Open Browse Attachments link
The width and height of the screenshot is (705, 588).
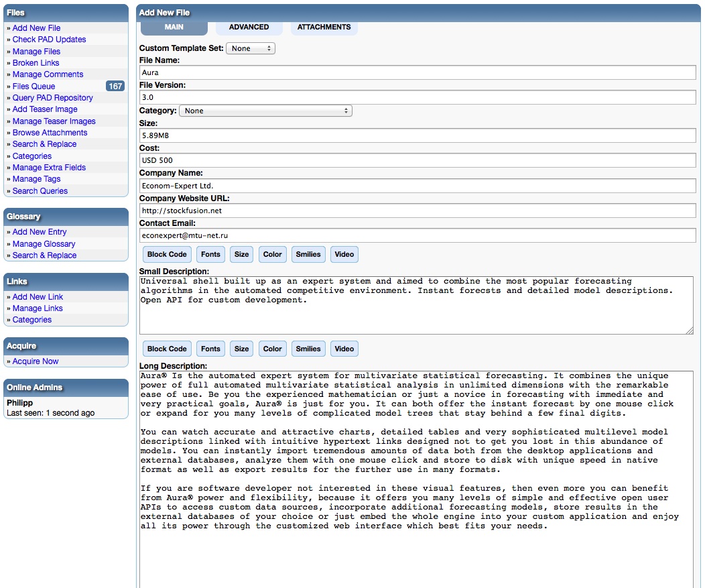[50, 133]
